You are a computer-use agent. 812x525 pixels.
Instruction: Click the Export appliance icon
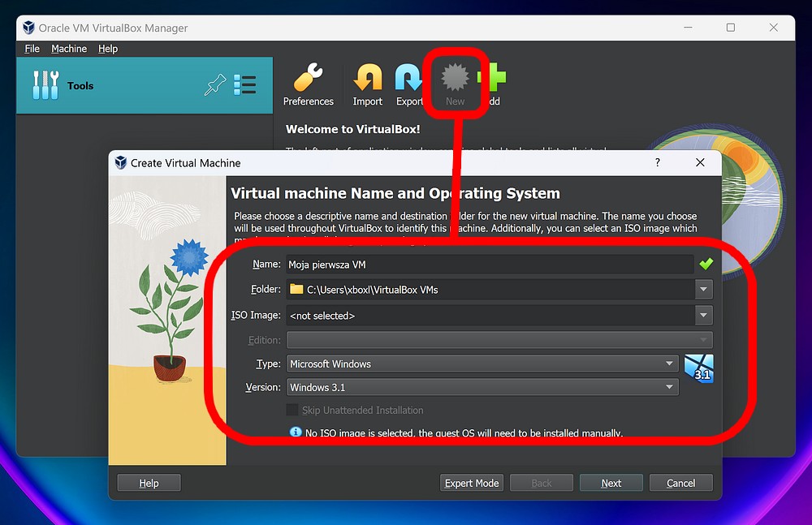pos(408,78)
